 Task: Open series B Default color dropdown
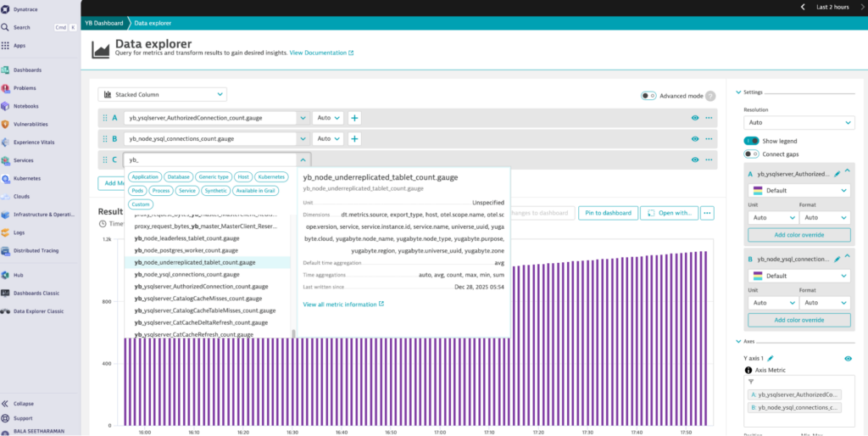(798, 276)
